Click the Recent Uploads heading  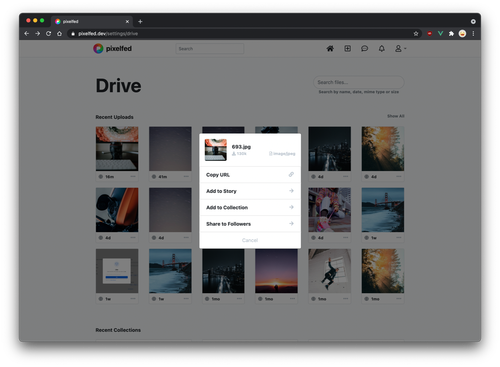click(114, 117)
